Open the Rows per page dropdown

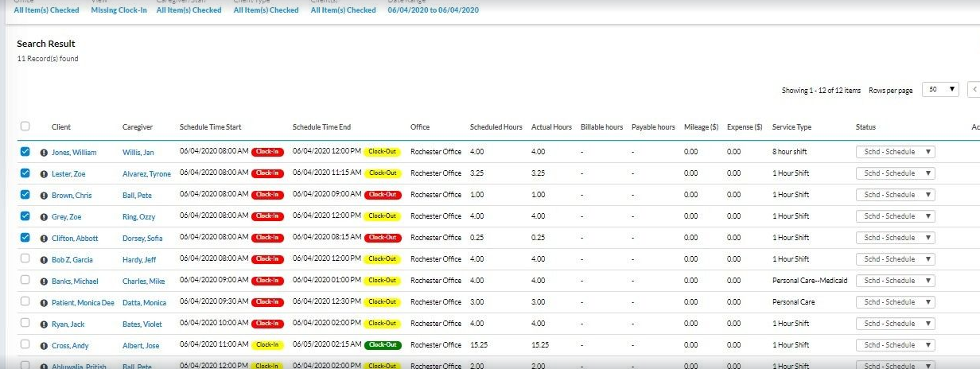(939, 90)
